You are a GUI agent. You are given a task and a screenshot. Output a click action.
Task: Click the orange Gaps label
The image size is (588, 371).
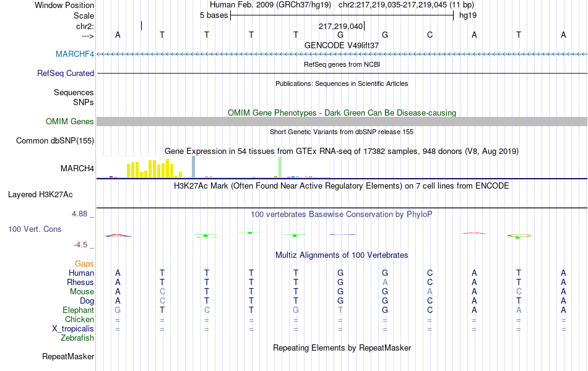click(x=84, y=263)
